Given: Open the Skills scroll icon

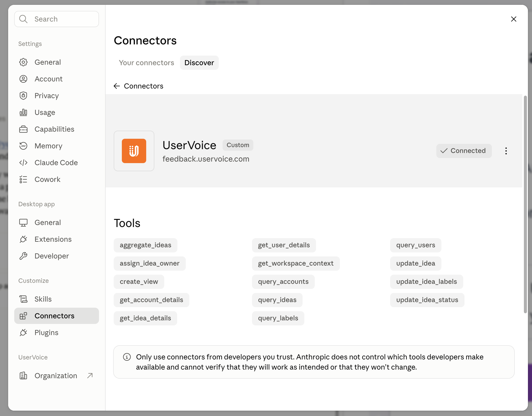Looking at the screenshot, I should tap(23, 299).
